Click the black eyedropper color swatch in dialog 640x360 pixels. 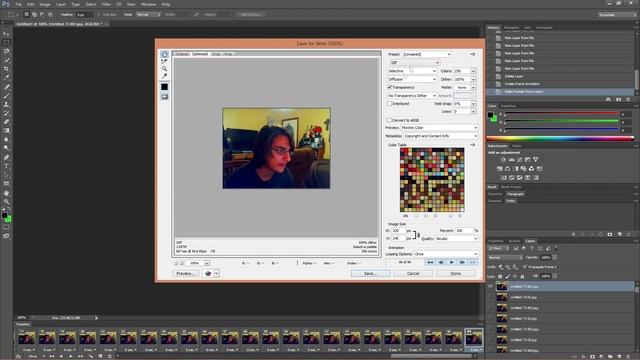point(164,87)
